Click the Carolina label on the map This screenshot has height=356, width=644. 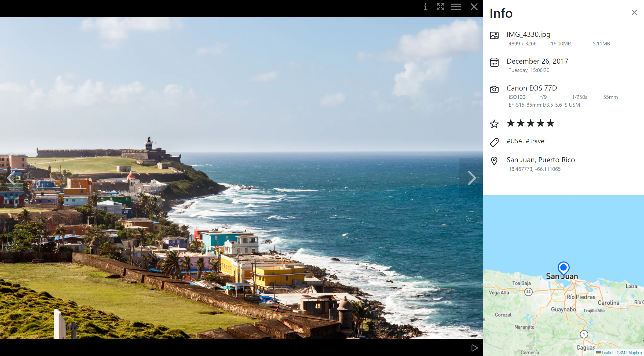point(609,303)
